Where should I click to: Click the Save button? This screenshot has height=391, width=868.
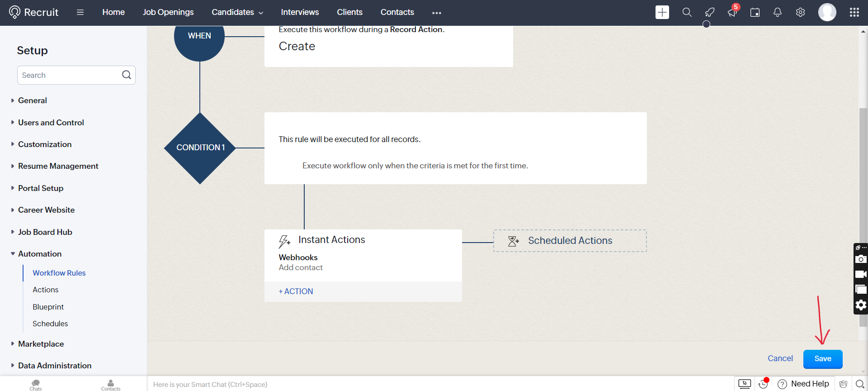coord(823,359)
